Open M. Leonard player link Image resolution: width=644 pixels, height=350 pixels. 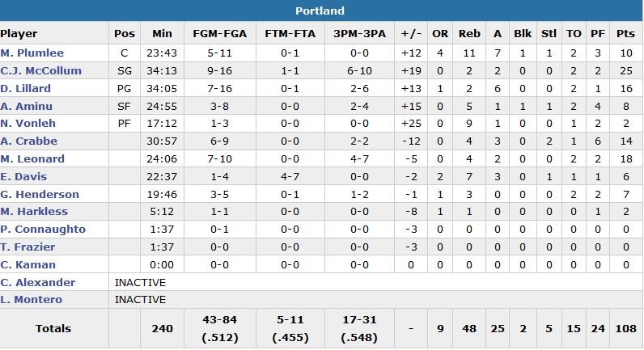point(31,159)
